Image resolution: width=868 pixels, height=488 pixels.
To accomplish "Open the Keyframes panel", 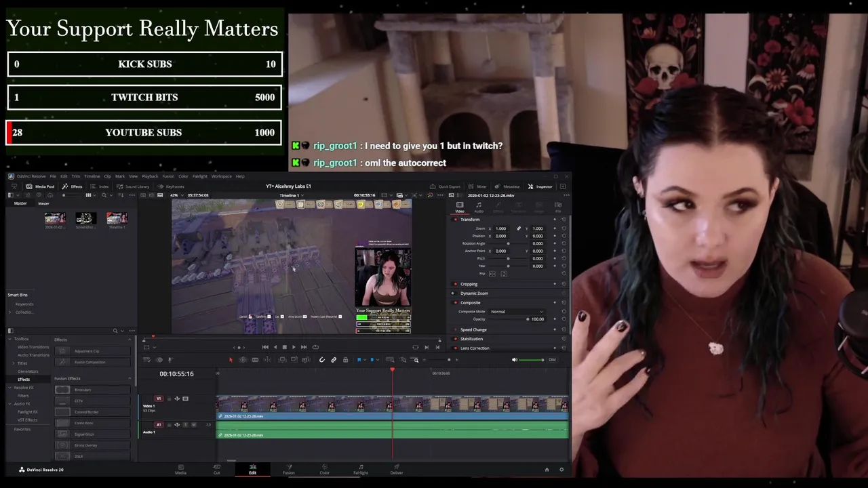I will [x=171, y=186].
